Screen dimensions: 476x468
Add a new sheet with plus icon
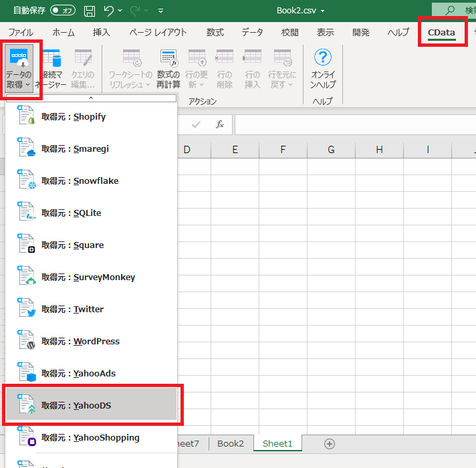click(x=330, y=444)
